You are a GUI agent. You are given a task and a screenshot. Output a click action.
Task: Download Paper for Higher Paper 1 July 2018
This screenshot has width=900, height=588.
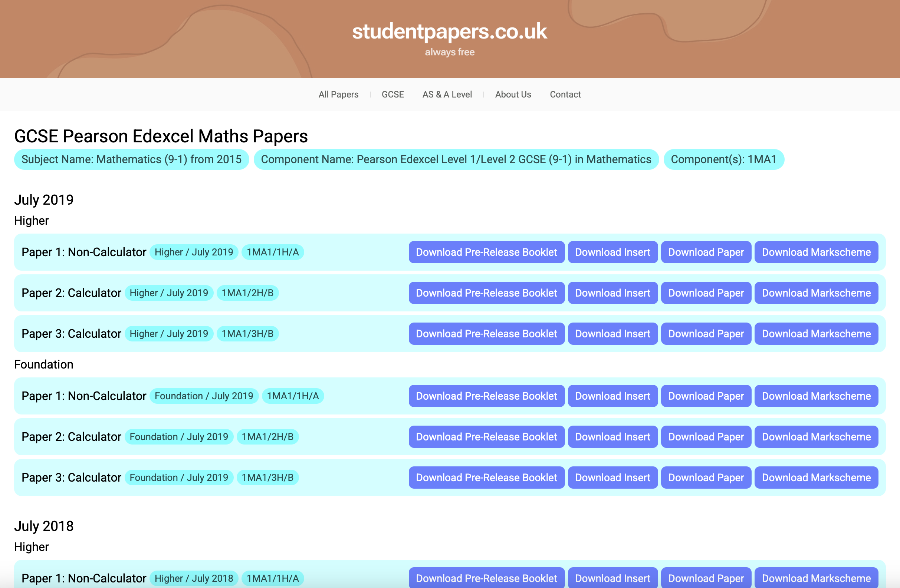(x=706, y=578)
